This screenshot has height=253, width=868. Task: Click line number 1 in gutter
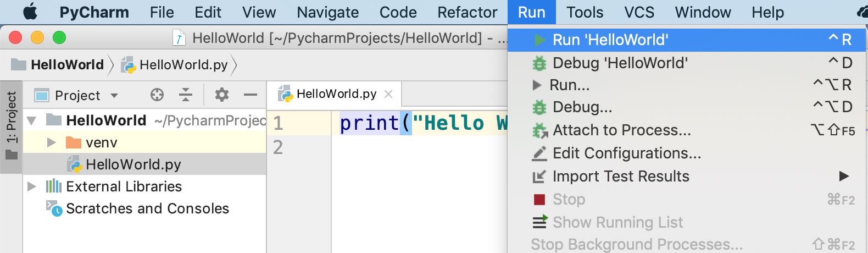point(278,123)
